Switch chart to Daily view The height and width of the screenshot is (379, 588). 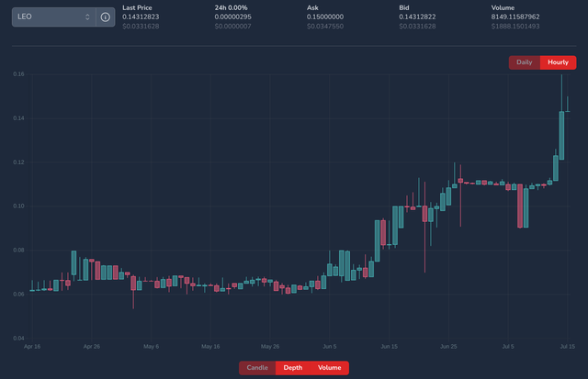point(525,62)
